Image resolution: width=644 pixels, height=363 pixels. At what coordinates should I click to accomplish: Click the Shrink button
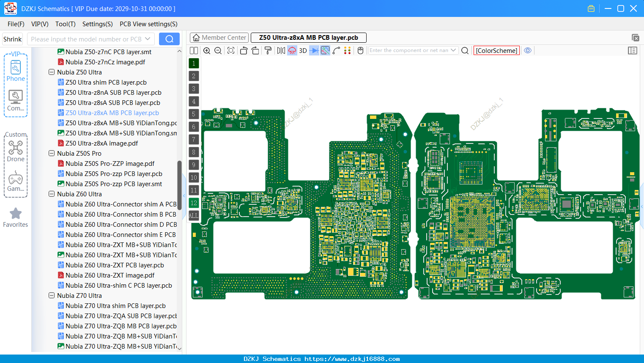13,39
